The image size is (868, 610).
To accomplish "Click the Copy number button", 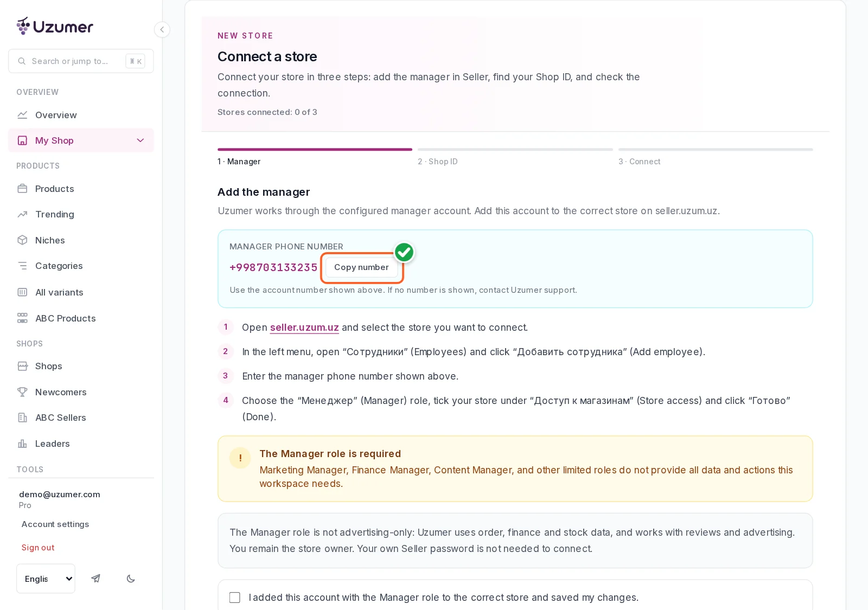I will click(361, 267).
